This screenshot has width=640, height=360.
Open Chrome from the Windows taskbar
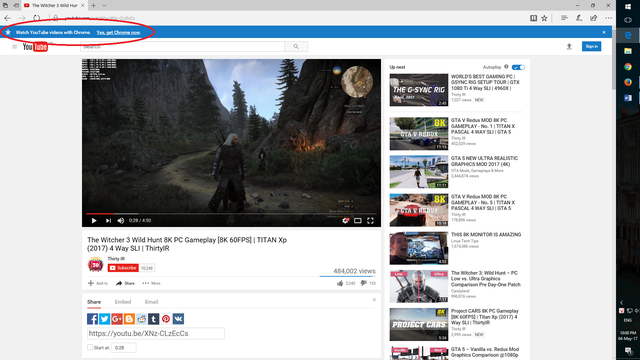[628, 67]
